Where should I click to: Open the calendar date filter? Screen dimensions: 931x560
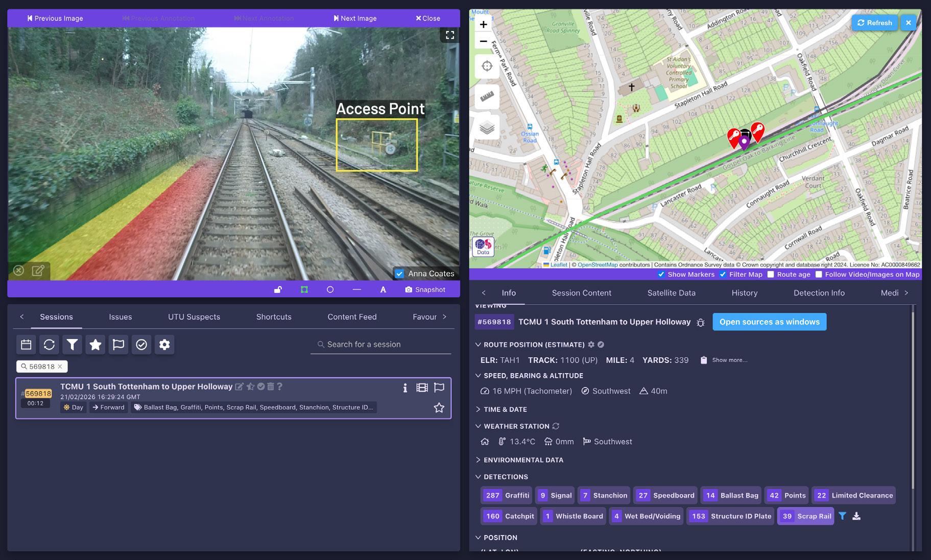click(x=26, y=345)
